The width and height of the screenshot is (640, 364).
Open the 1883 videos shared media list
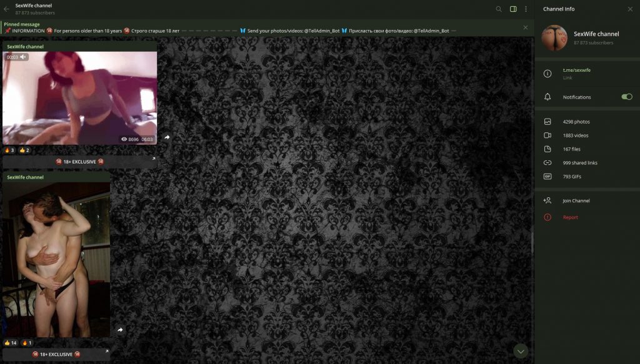(x=575, y=135)
